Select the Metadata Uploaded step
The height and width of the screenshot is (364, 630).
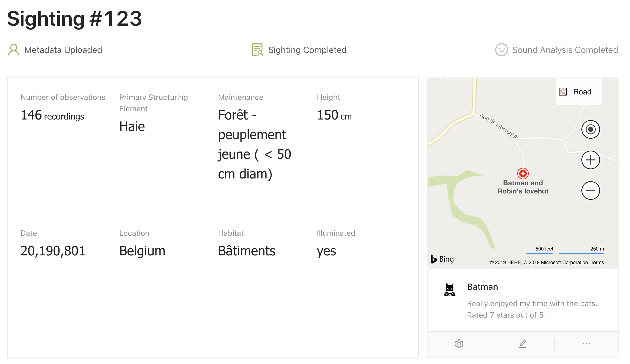(55, 50)
